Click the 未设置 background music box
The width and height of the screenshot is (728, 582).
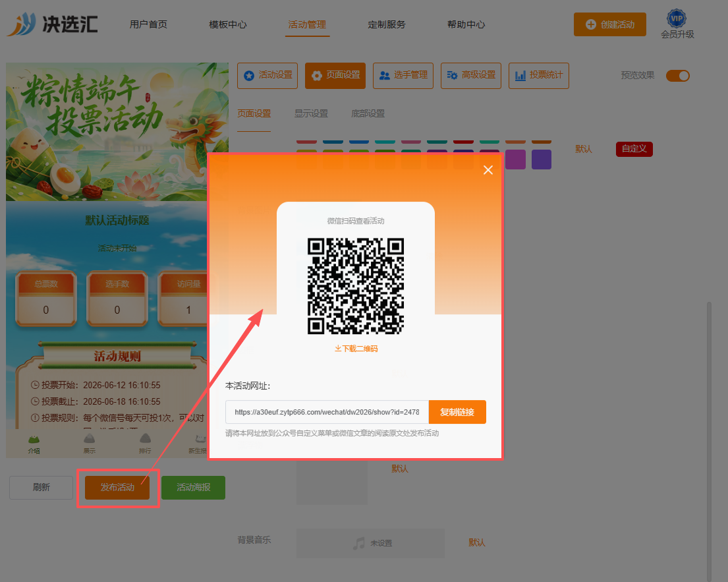tap(370, 543)
